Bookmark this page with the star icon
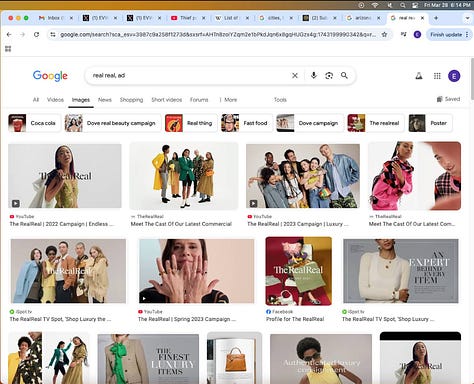 coord(384,35)
